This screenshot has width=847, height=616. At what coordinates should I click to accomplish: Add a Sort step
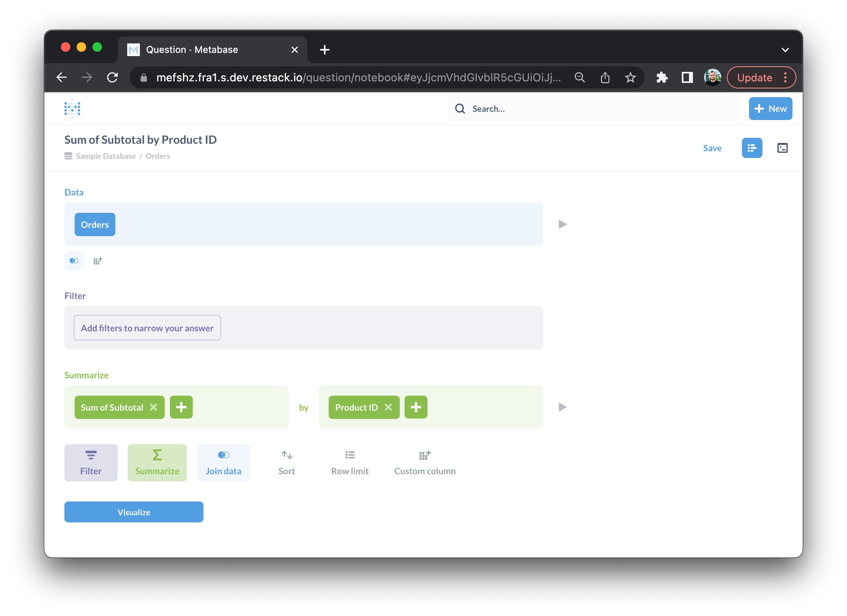coord(286,462)
